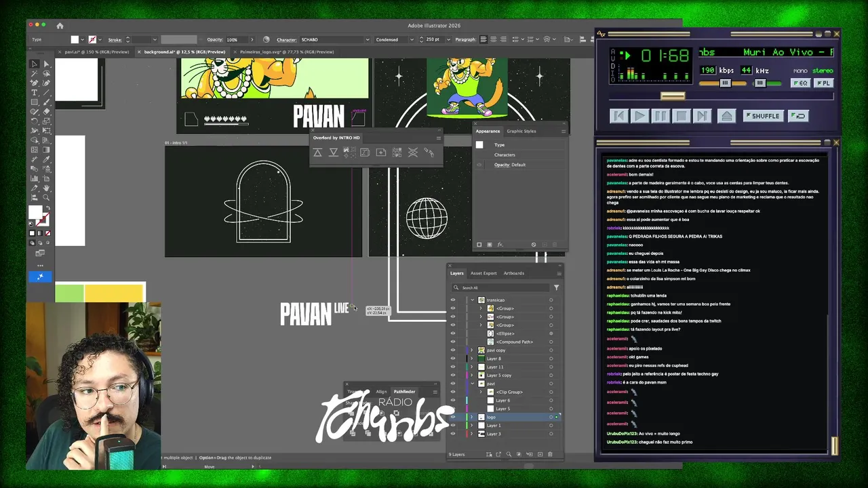The image size is (868, 488).
Task: Open the SCHABO font family dropdown
Action: click(x=368, y=39)
